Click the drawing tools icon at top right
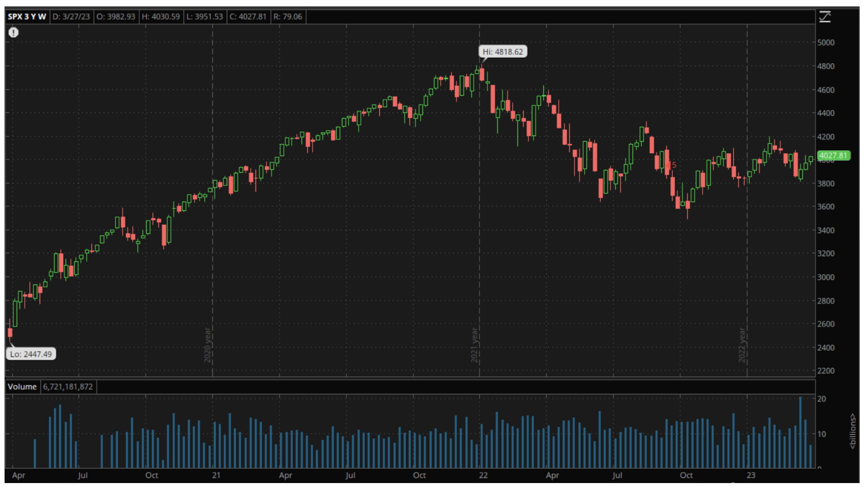This screenshot has width=868, height=489. (x=825, y=17)
